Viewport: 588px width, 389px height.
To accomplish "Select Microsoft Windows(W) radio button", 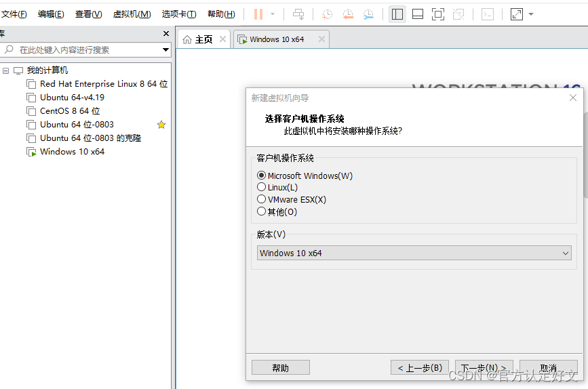I will tap(261, 176).
